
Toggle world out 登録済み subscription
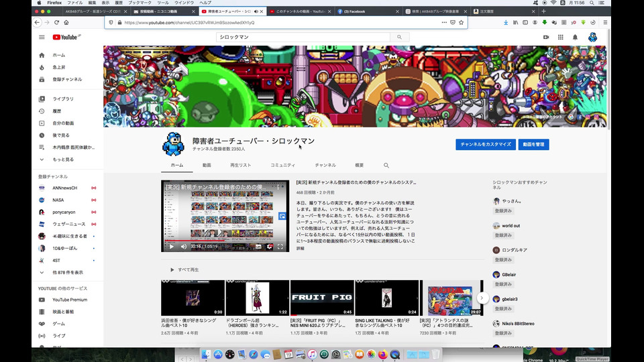tap(503, 235)
